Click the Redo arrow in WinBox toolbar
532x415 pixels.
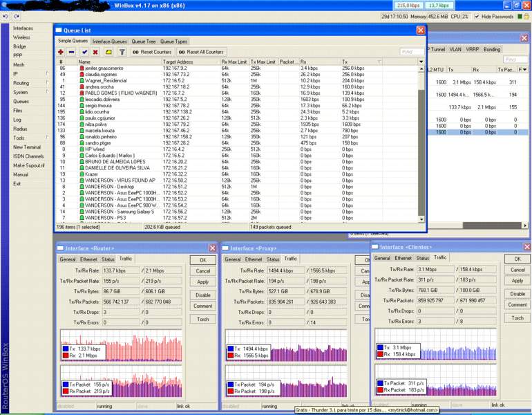[17, 17]
